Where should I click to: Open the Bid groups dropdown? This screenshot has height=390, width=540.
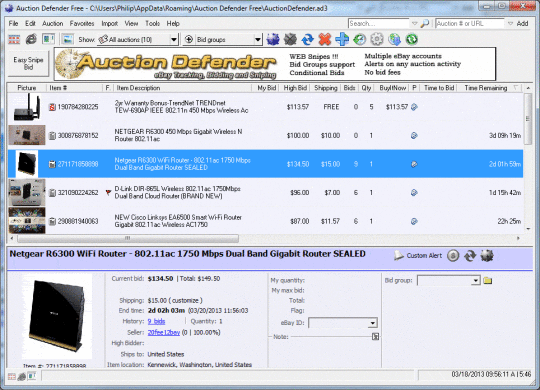[258, 40]
